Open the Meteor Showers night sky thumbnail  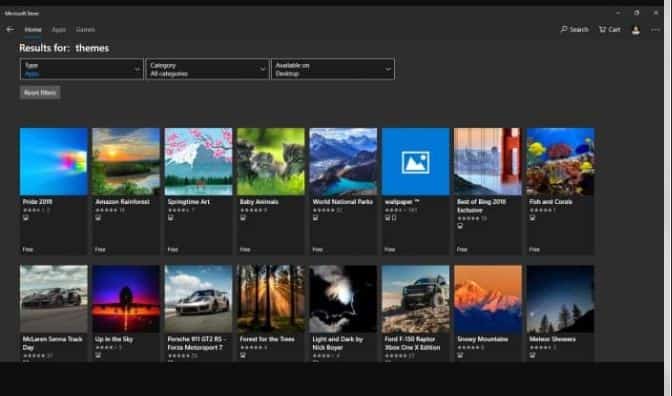coord(561,299)
